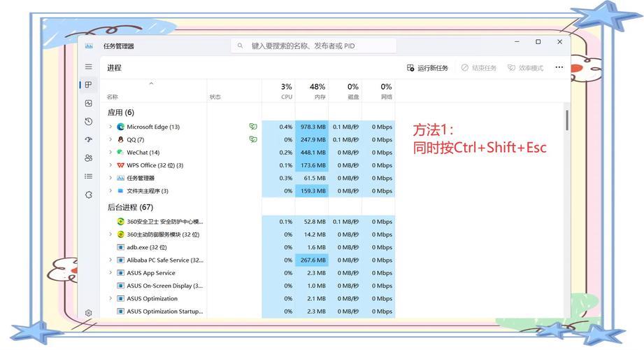
Task: Sort processes by CPU column header
Action: (x=280, y=91)
